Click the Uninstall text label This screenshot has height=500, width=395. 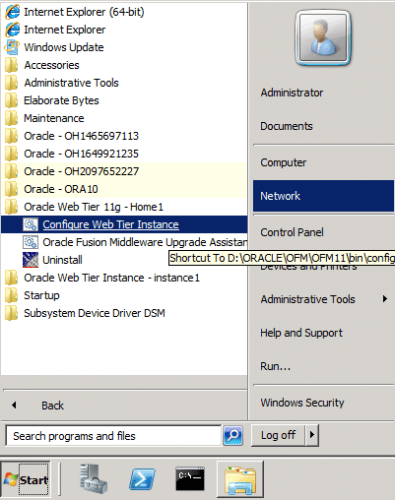pos(62,260)
